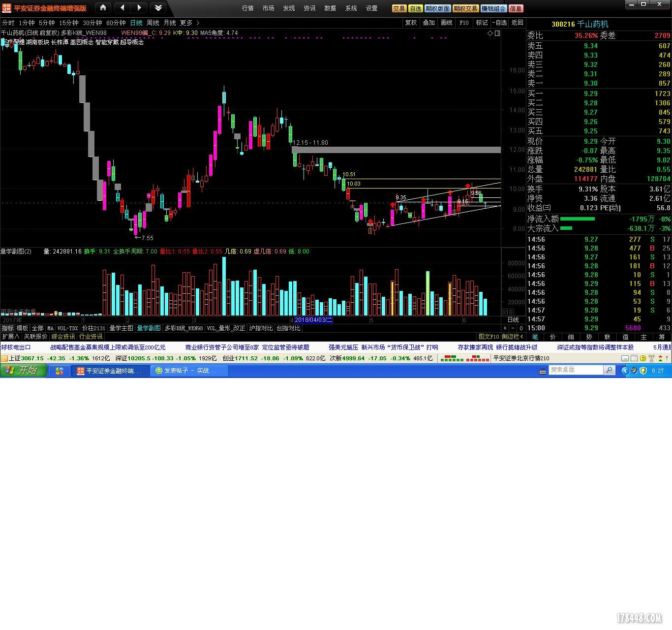Screen dimensions: 672x630
Task: Expand the double-chevron dropdown in title bar
Action: (157, 8)
